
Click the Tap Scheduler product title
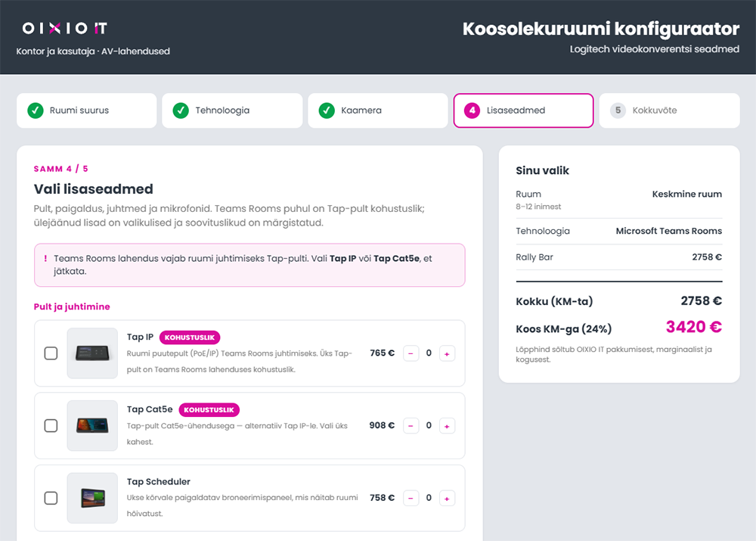click(159, 482)
